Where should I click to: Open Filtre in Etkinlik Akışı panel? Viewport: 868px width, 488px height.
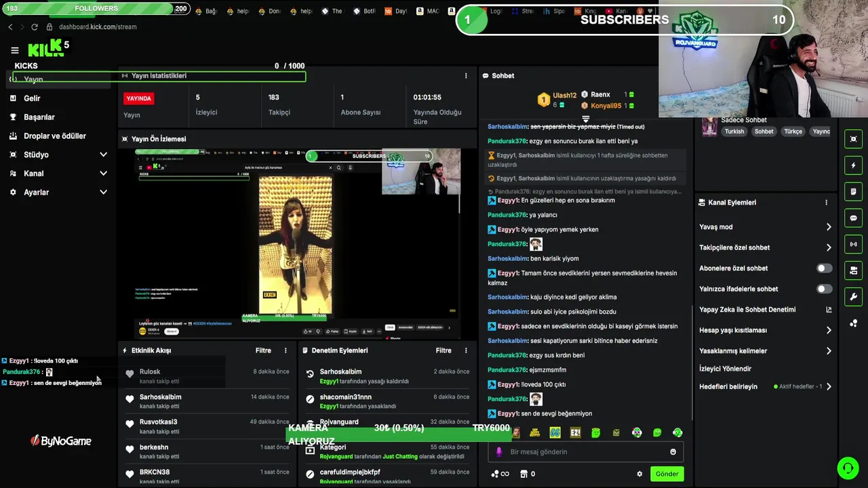263,350
